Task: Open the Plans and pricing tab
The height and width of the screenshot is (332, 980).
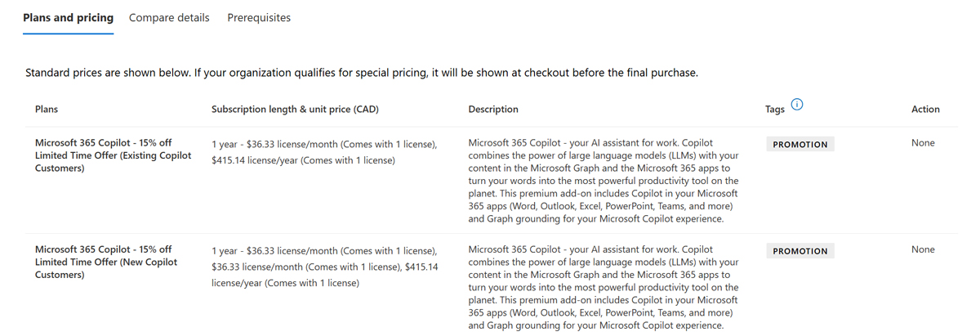Action: click(x=68, y=17)
